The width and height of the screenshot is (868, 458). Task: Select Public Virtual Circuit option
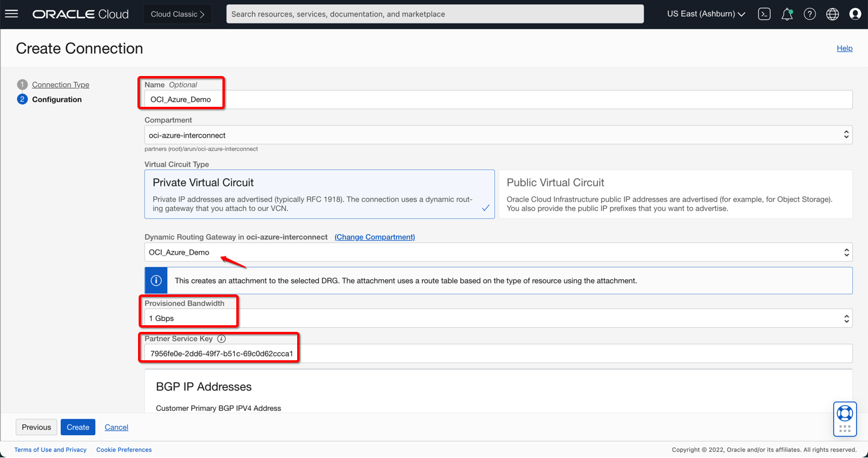pyautogui.click(x=676, y=194)
